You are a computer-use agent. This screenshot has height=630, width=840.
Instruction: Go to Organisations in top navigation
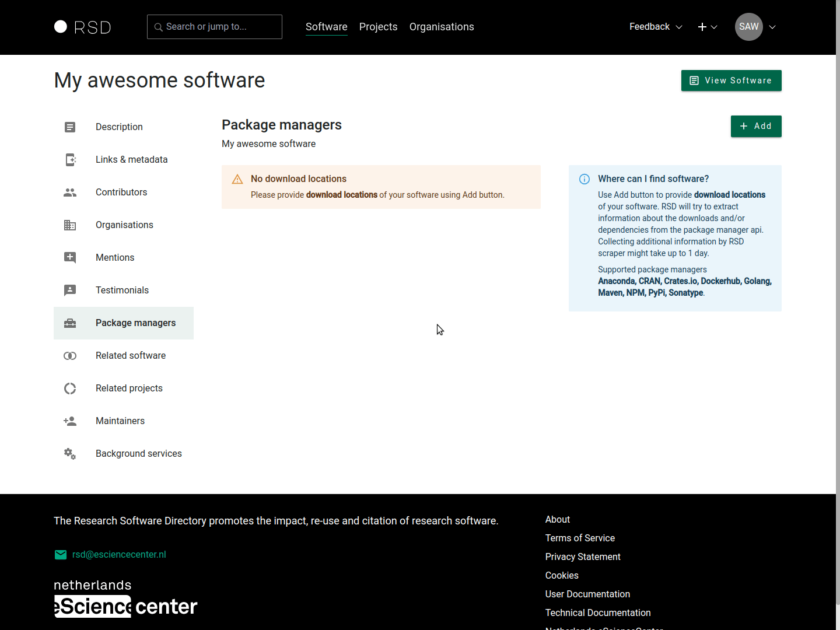coord(442,27)
